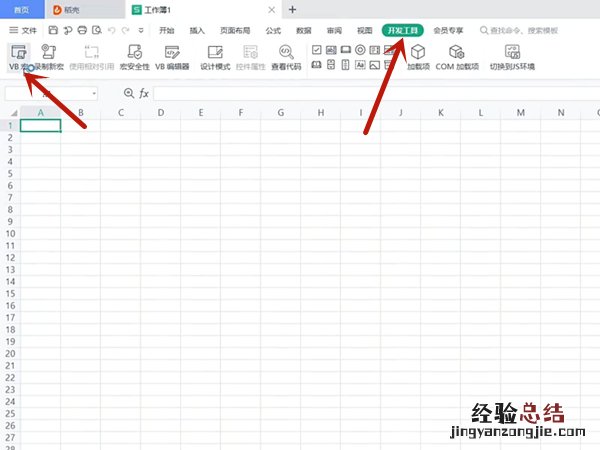Click the Print icon in quick toolbar

tap(82, 30)
